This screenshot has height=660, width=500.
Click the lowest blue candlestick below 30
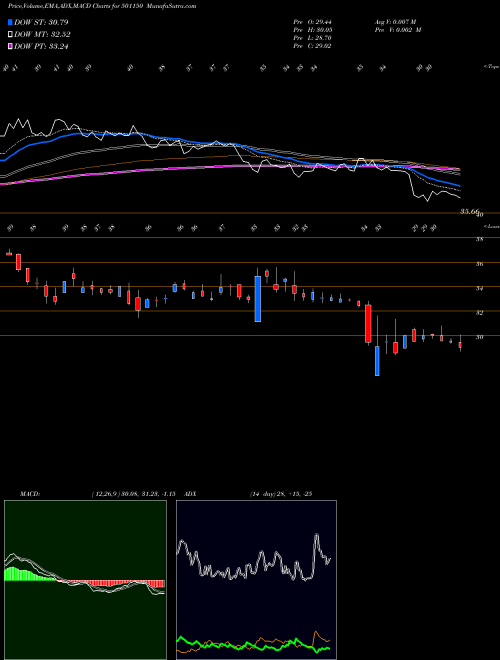click(x=377, y=361)
